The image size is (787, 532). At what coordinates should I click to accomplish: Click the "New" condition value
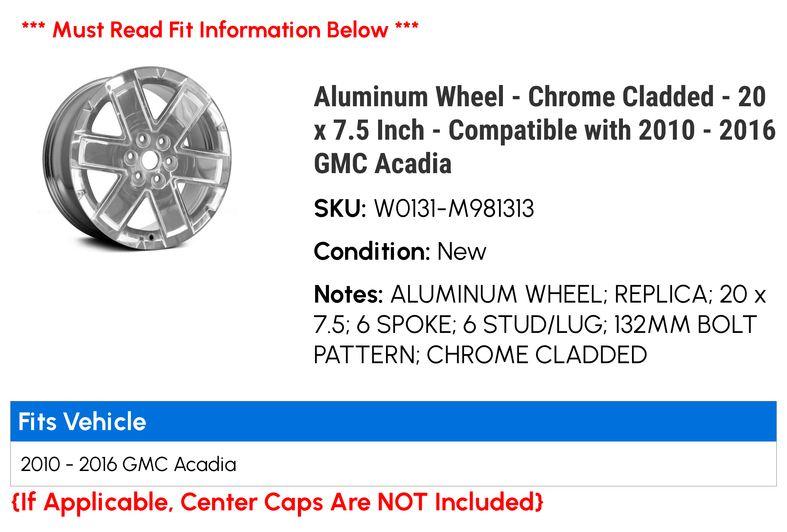coord(462,251)
